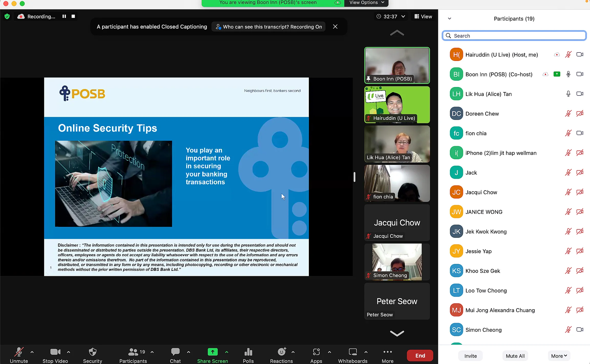The height and width of the screenshot is (364, 590).
Task: Close the Closed Captioning notification
Action: coord(335,27)
